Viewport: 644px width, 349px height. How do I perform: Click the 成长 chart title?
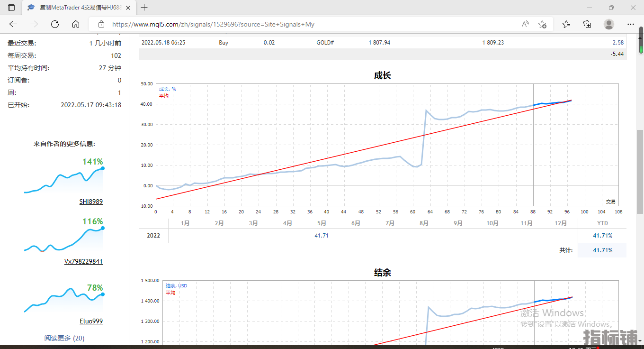coord(383,75)
